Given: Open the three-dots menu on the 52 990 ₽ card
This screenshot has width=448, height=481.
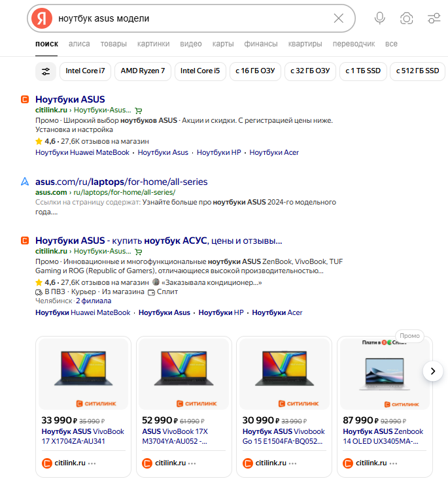Looking at the screenshot, I should (x=192, y=463).
